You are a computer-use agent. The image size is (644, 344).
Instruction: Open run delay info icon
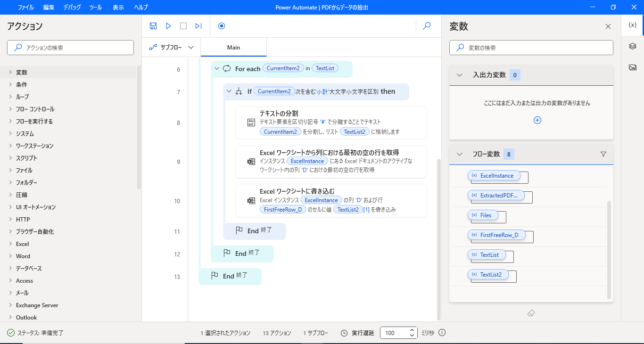(442, 333)
